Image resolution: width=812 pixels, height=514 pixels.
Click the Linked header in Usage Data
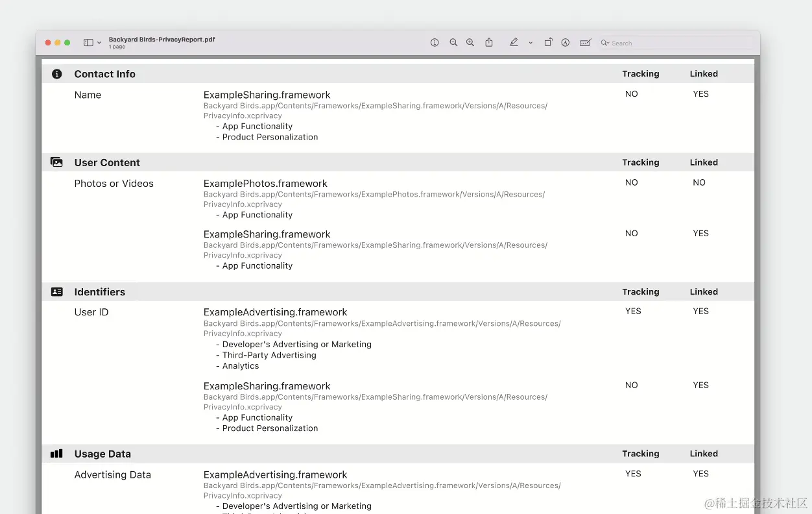tap(704, 454)
